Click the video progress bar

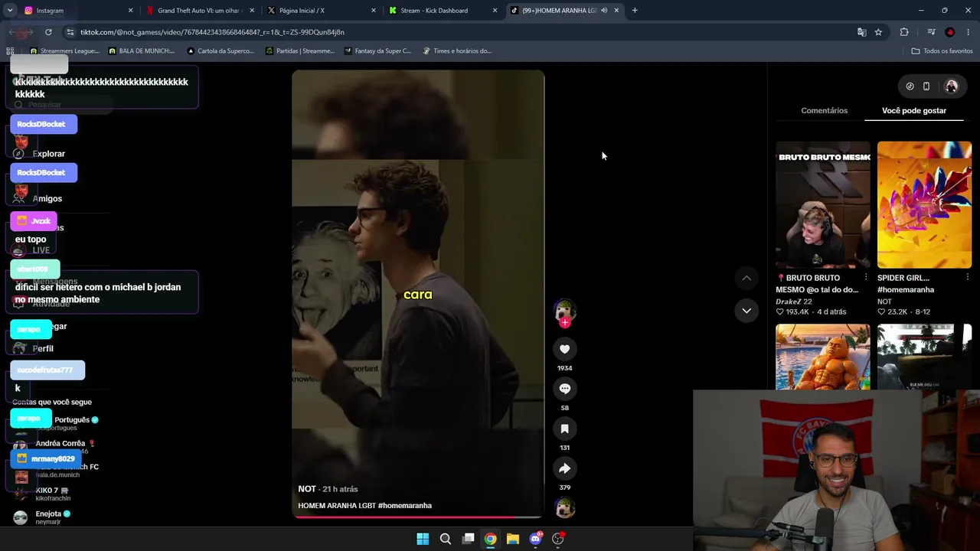pos(418,517)
